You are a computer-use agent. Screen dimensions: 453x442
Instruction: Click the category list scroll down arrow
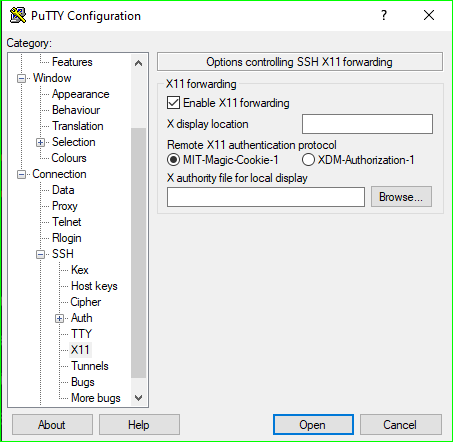[x=138, y=397]
